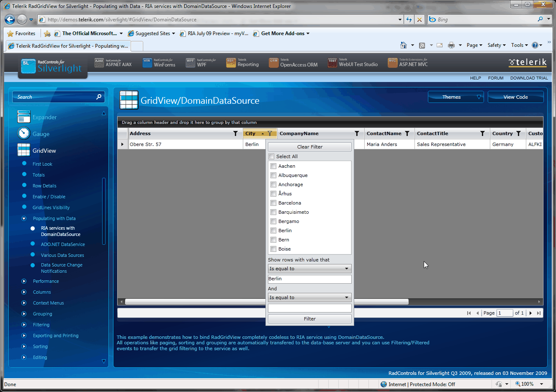The image size is (556, 392).
Task: Check the Albuquerque filter checkbox
Action: click(x=273, y=175)
